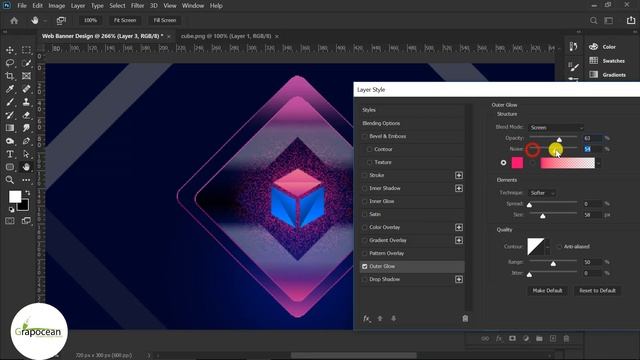Select the Pen tool
This screenshot has height=360, width=640.
26,141
